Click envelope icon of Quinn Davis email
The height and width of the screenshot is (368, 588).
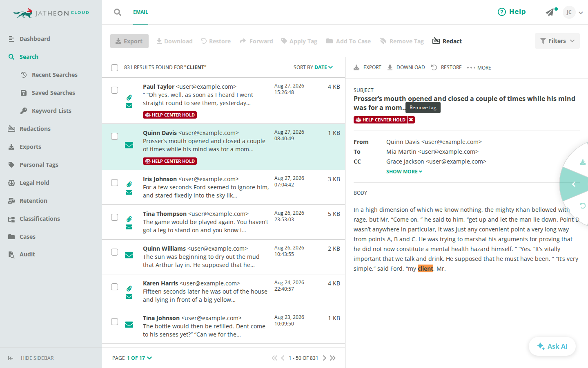(x=129, y=145)
